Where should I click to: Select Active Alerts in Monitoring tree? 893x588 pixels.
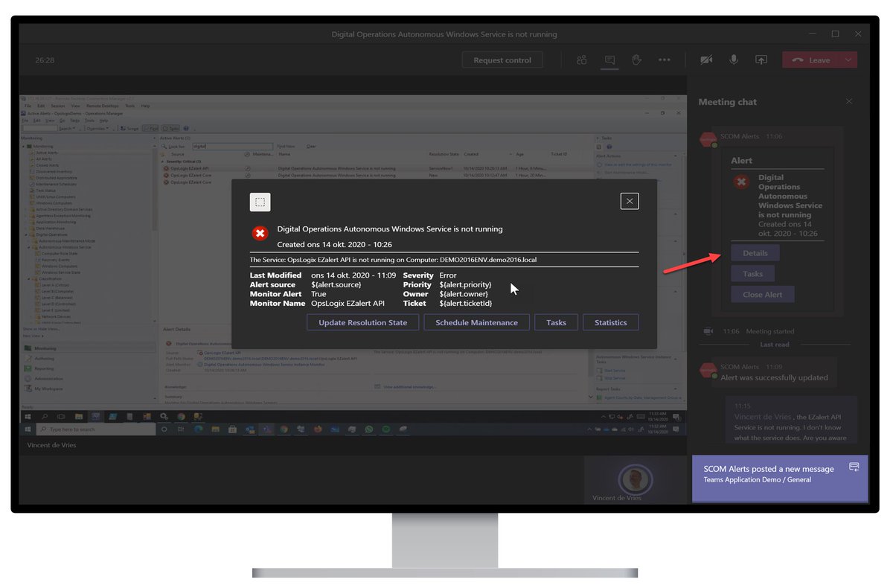[x=46, y=153]
